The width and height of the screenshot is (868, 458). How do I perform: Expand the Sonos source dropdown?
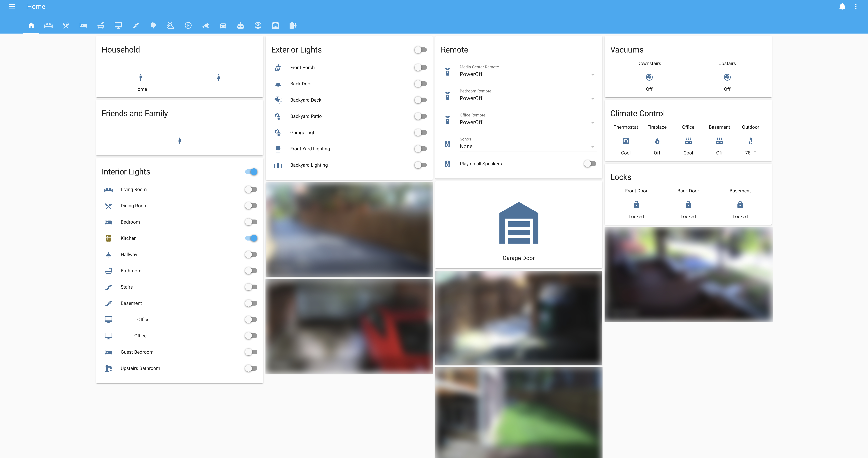coord(528,146)
